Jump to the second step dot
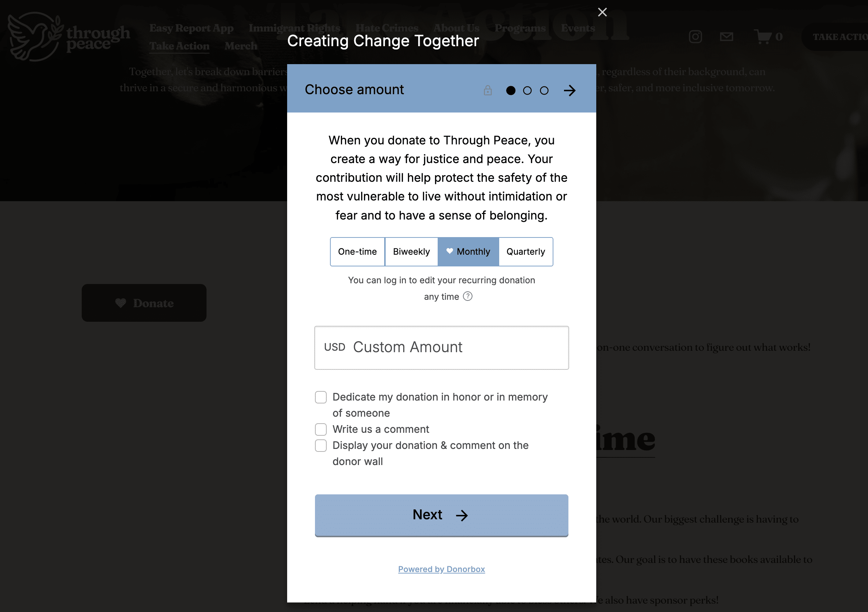The image size is (868, 612). pos(527,91)
